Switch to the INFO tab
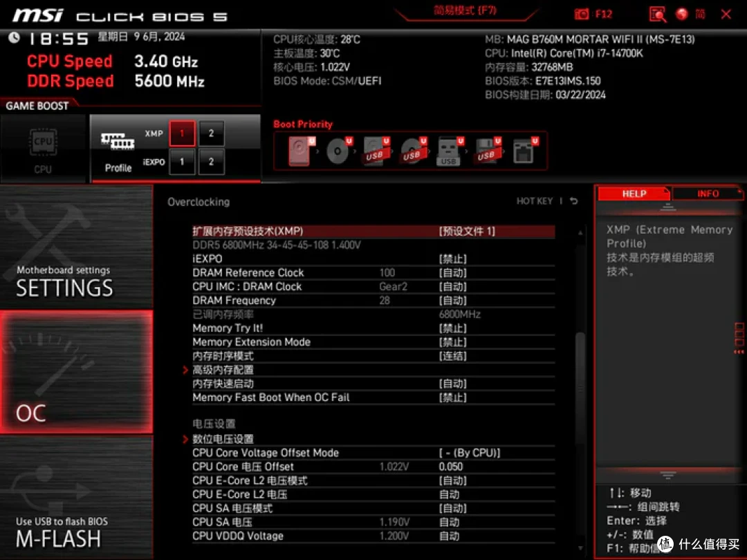This screenshot has width=747, height=560. click(x=708, y=194)
